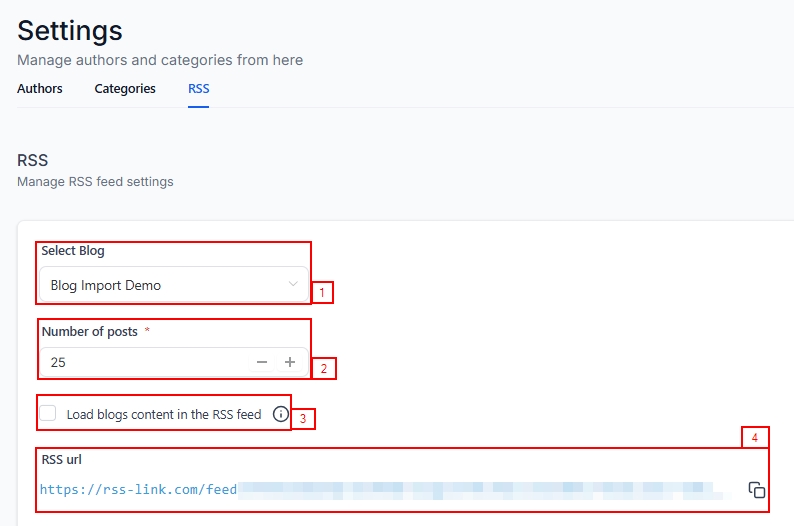Click the red annotation marker number 3

(x=303, y=418)
